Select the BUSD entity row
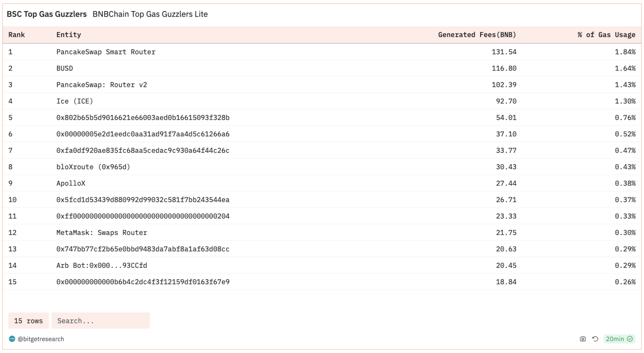Image resolution: width=644 pixels, height=353 pixels. (x=65, y=68)
